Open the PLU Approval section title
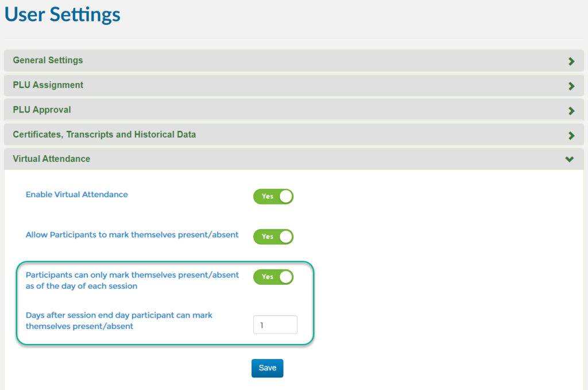The width and height of the screenshot is (588, 390). point(42,110)
